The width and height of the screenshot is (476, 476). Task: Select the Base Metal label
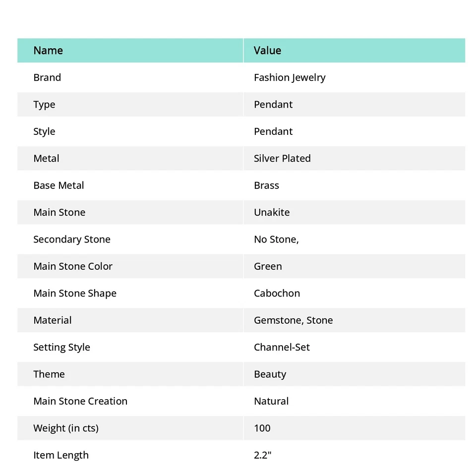[59, 185]
